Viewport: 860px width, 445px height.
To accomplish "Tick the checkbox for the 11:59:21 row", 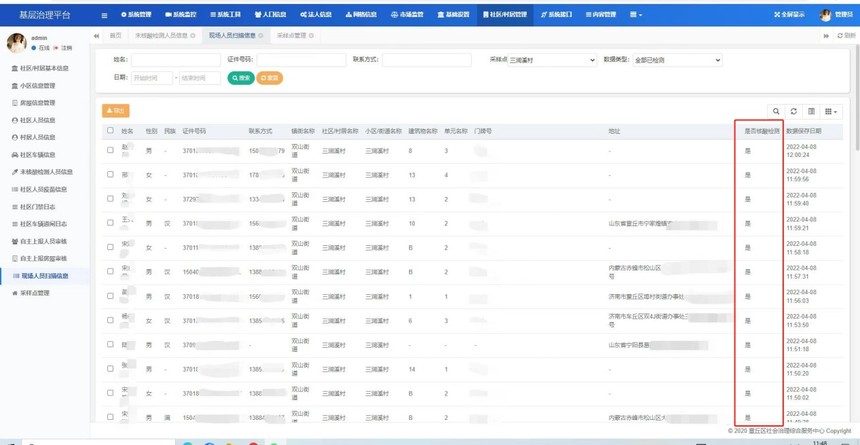I will [x=110, y=223].
